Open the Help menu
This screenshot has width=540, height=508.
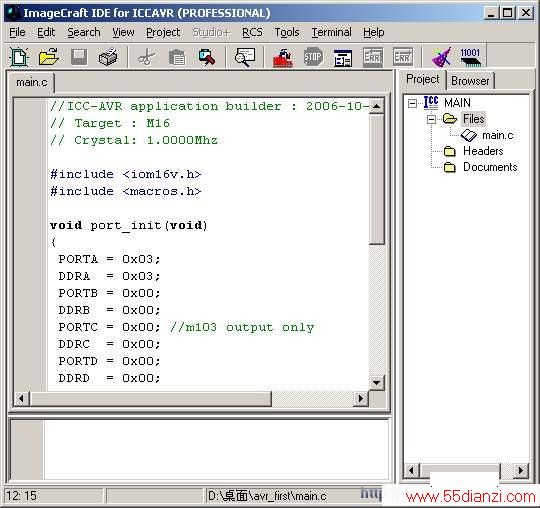374,32
